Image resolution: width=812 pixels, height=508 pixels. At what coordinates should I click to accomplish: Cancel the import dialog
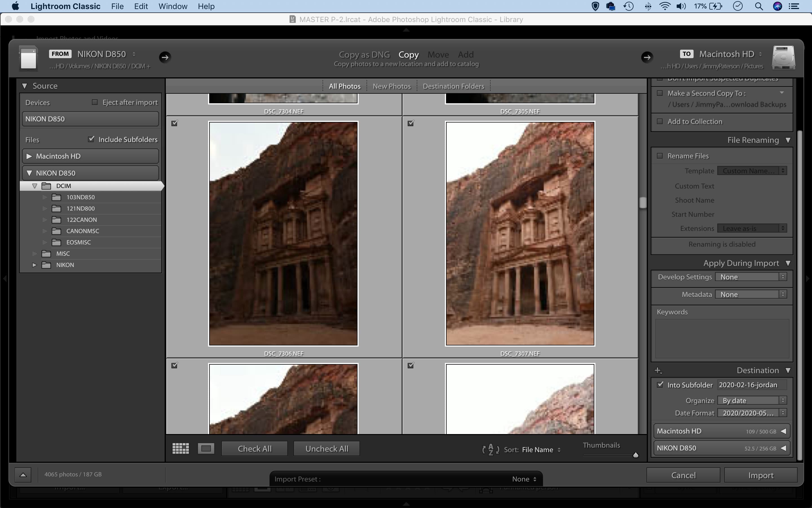pos(683,475)
